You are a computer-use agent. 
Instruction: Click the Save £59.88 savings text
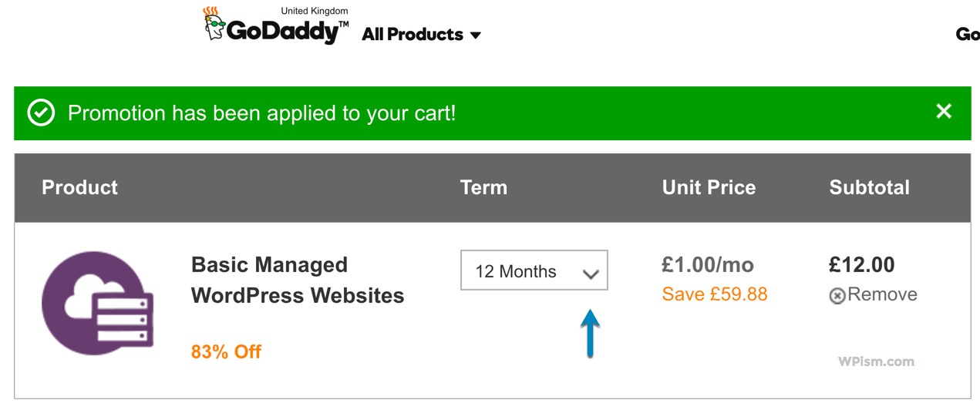click(715, 294)
